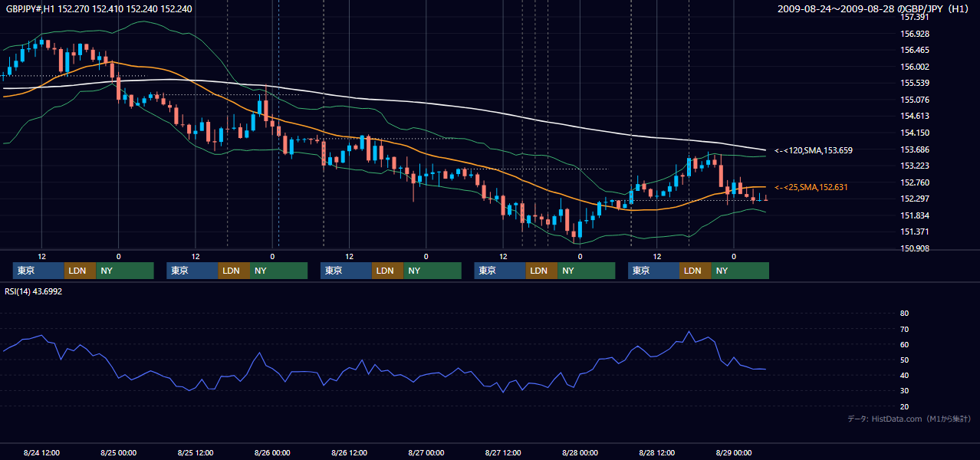Click the 8/27 00:00 time axis label
Screen dimensions: 980x460
(x=426, y=453)
